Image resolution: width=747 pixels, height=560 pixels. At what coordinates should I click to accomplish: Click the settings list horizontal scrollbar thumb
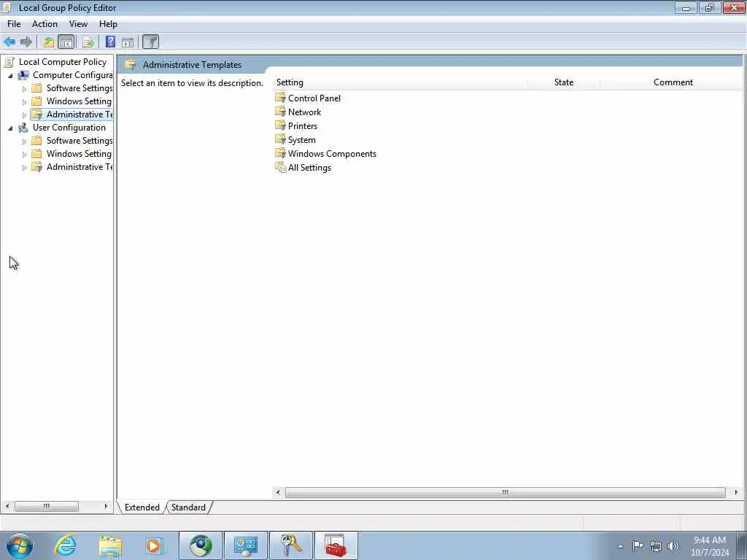tap(505, 492)
